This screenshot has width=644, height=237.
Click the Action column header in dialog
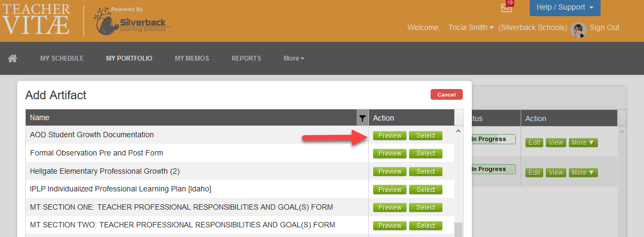(411, 118)
